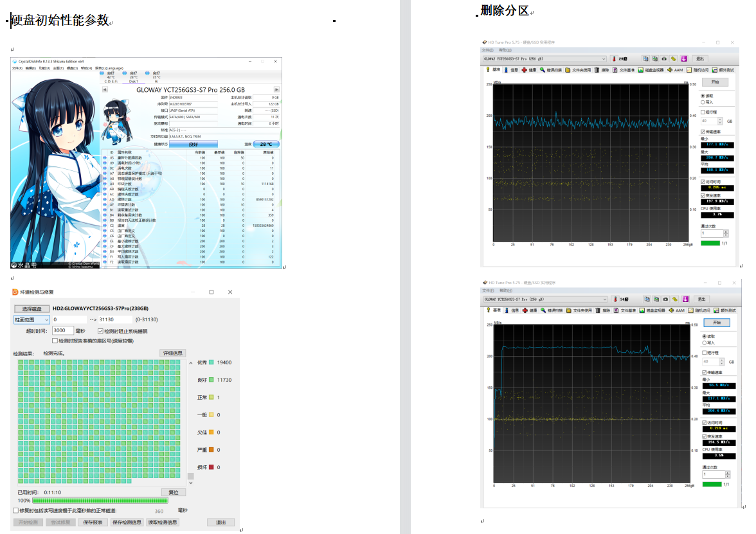The image size is (756, 534).
Task: Click the thermometer icon beside 29 in upper HD Tune
Action: (x=614, y=59)
